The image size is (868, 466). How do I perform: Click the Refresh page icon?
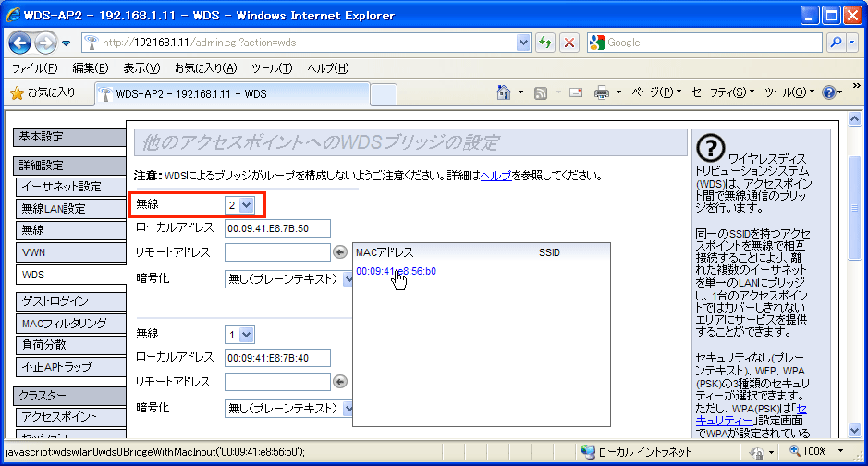coord(546,43)
